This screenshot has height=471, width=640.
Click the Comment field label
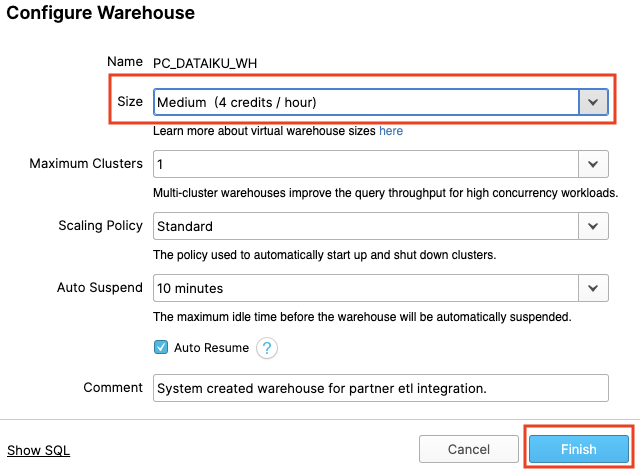point(112,388)
